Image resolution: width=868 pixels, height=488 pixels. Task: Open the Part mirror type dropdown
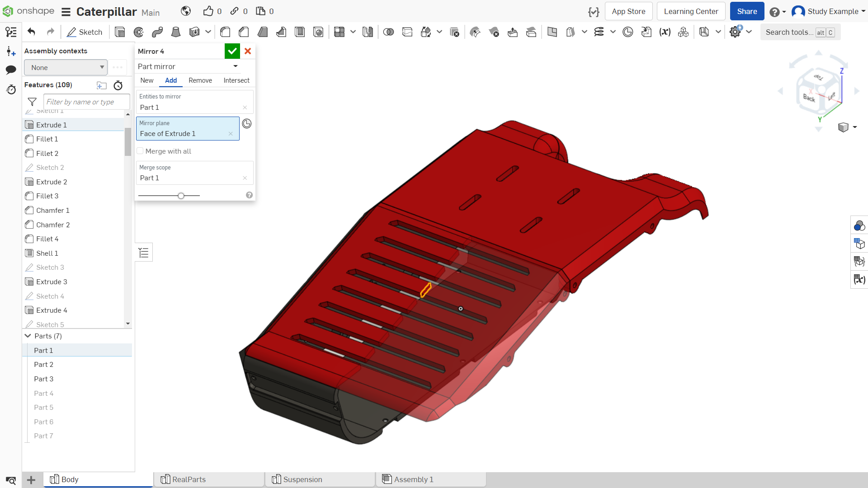pos(188,66)
